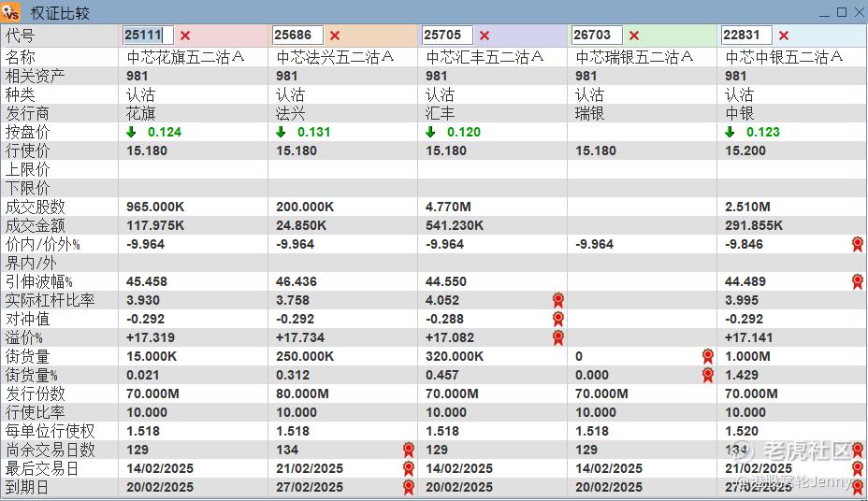The image size is (868, 501).
Task: Click the 25111 code input field
Action: click(x=148, y=35)
